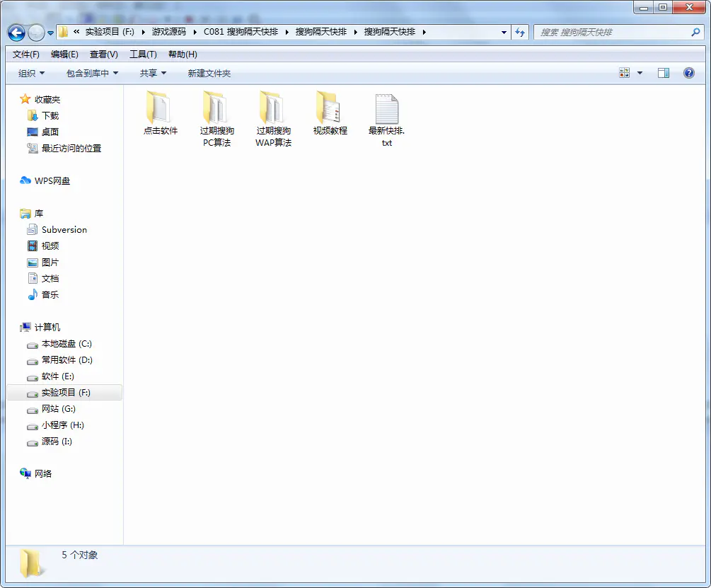Open the 共享 dropdown menu
The height and width of the screenshot is (588, 711).
point(153,74)
